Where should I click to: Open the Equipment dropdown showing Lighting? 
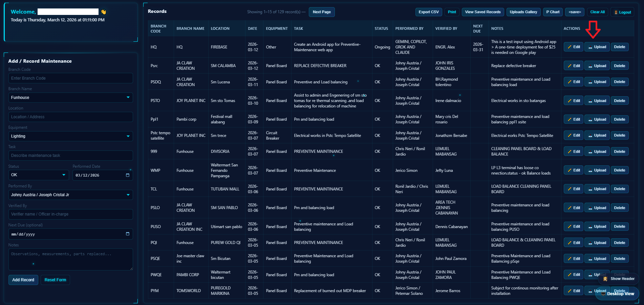(x=70, y=136)
